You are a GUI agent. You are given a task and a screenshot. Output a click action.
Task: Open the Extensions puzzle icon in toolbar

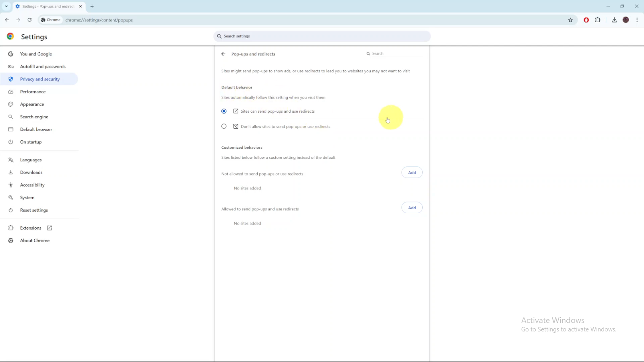click(598, 20)
